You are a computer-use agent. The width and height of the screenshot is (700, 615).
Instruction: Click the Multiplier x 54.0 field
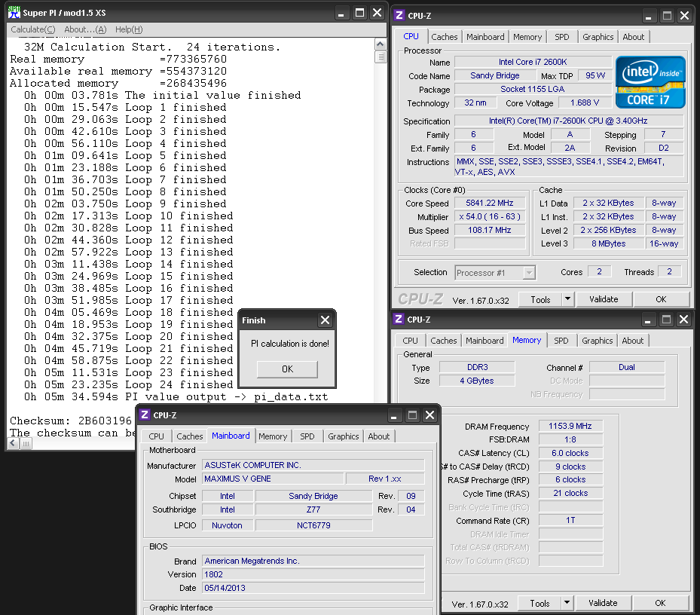pos(490,216)
